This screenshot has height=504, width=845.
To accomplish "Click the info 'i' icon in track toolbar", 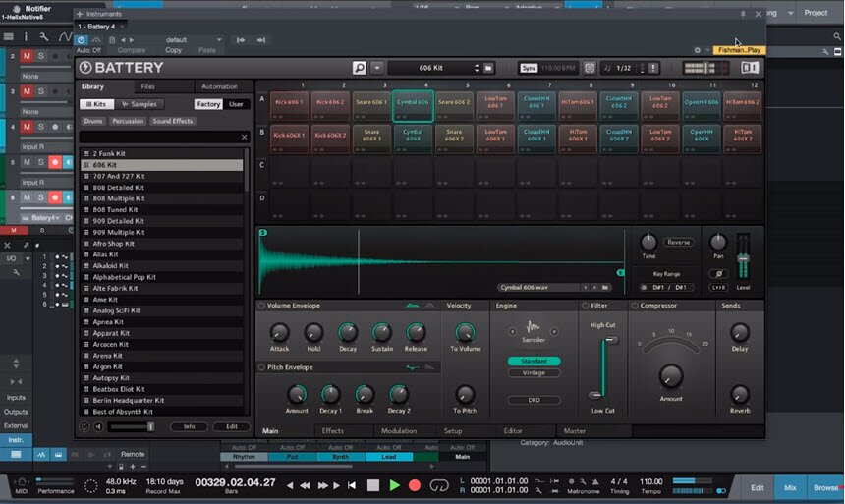I will click(x=26, y=36).
